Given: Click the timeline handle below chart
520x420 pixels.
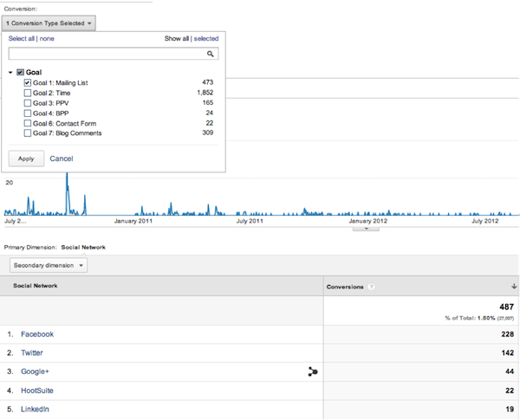Looking at the screenshot, I should 367,229.
